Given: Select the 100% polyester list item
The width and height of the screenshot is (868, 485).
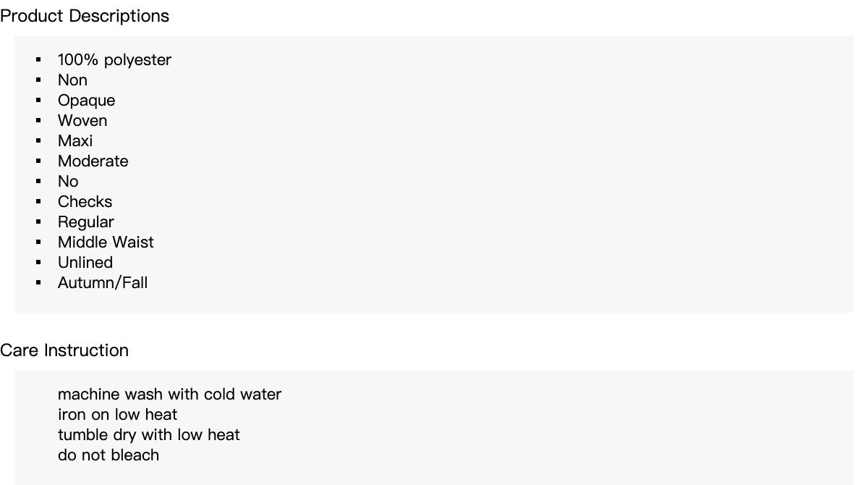Looking at the screenshot, I should (114, 60).
